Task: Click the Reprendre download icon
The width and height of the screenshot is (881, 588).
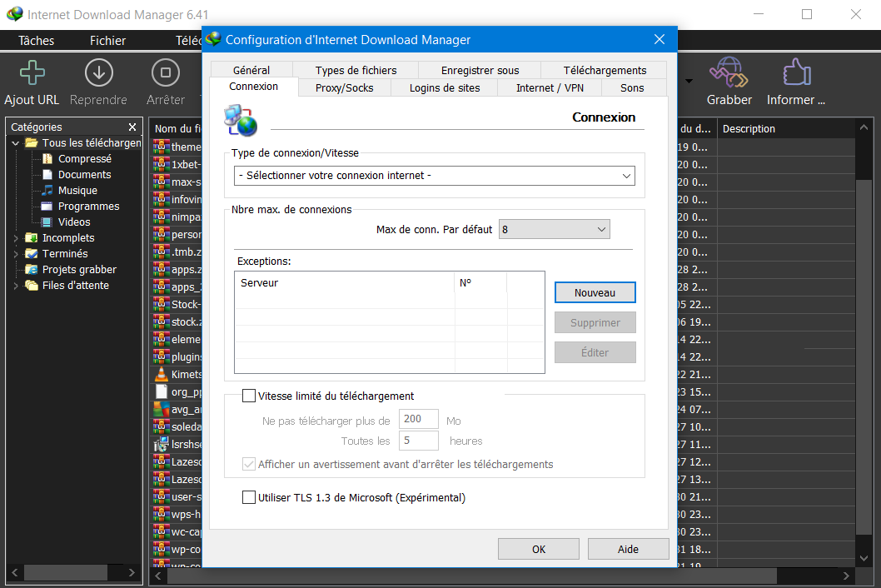Action: (99, 72)
